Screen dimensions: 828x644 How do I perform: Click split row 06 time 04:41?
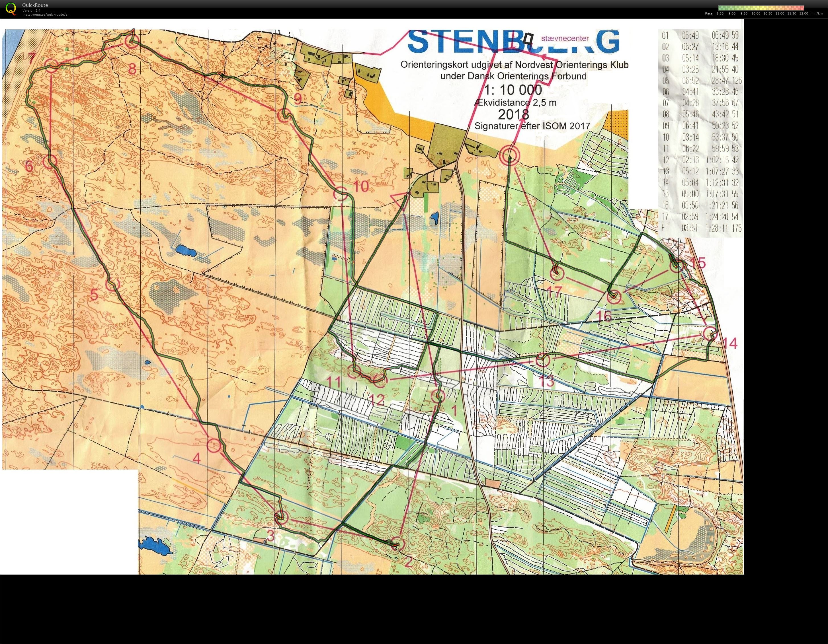tap(690, 92)
